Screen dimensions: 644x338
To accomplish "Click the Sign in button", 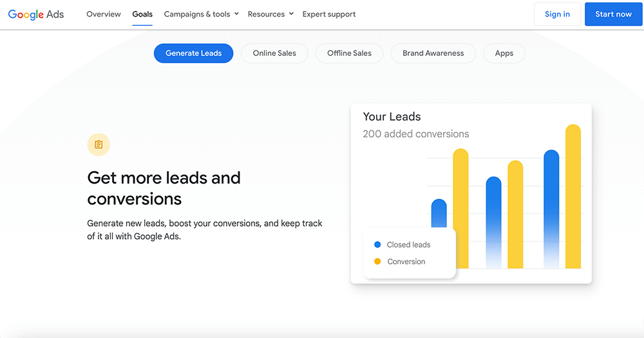I will 557,14.
